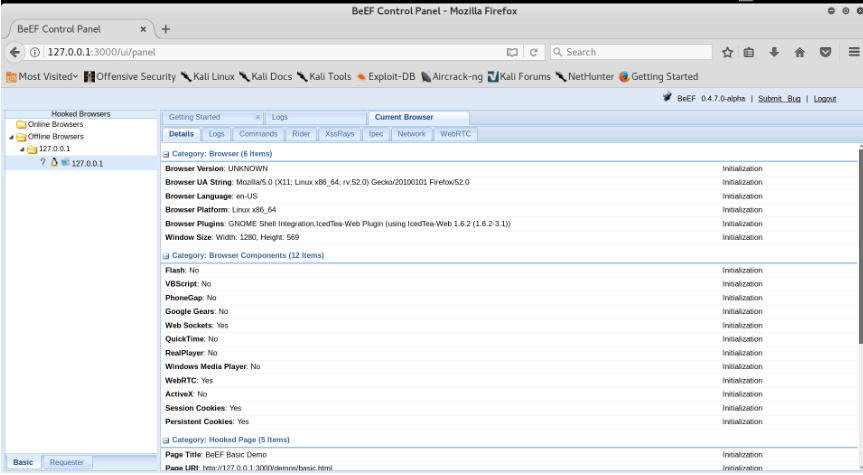
Task: Select Basic tab in Hooked Browsers panel
Action: [x=23, y=462]
